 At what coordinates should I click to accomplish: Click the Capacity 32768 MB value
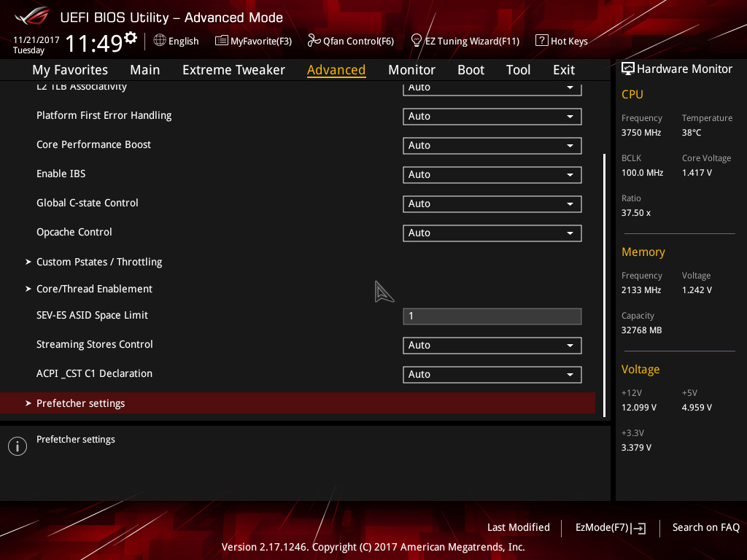click(x=641, y=330)
